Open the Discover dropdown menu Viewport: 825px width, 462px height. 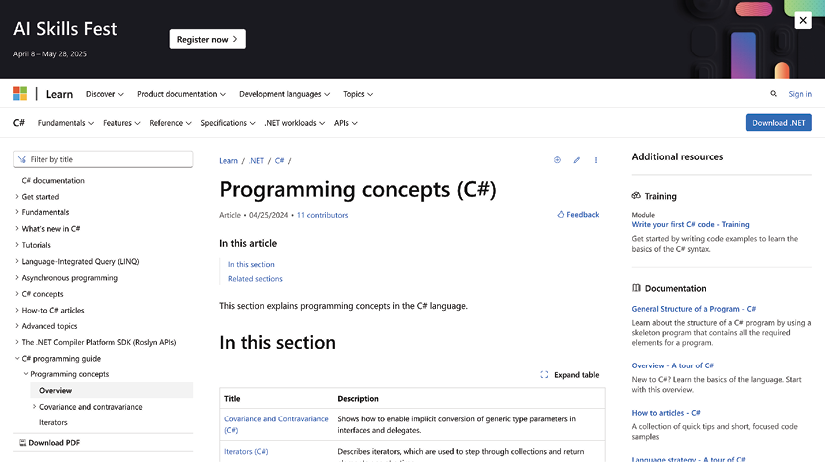[x=105, y=94]
